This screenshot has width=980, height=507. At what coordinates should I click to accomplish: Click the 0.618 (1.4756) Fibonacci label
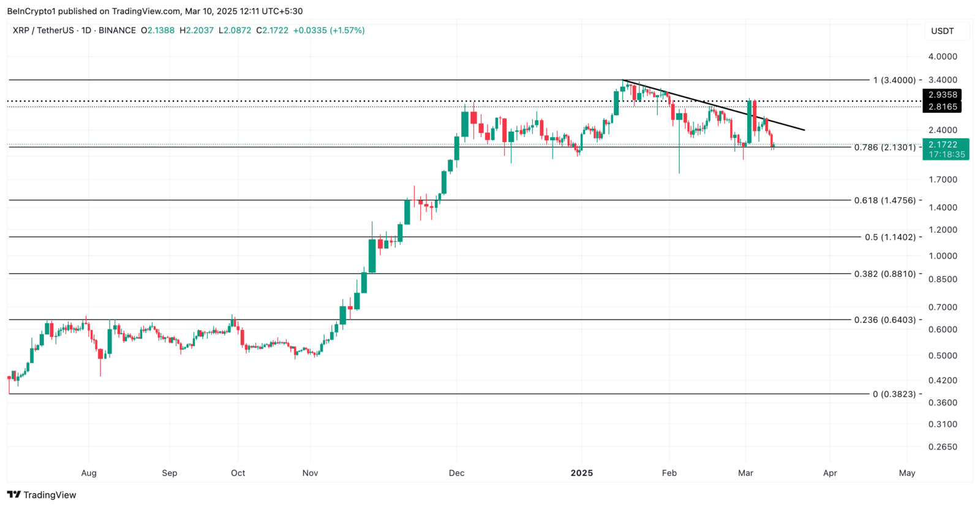click(885, 200)
